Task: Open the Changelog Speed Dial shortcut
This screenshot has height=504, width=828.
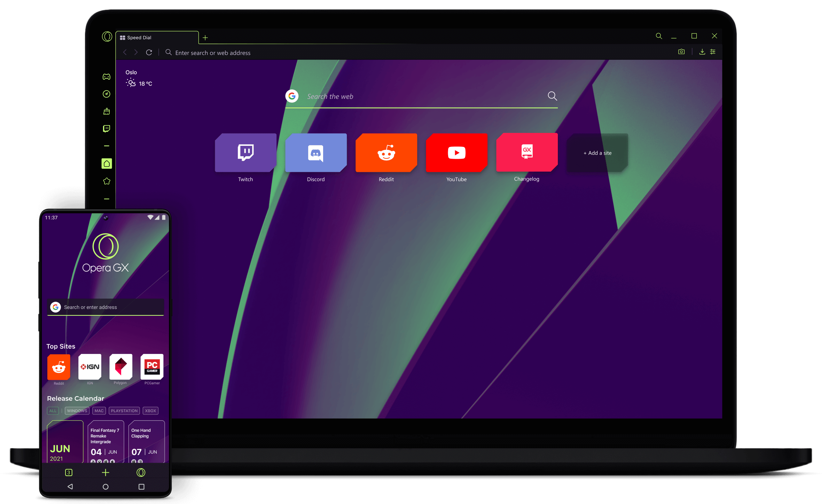Action: 526,152
